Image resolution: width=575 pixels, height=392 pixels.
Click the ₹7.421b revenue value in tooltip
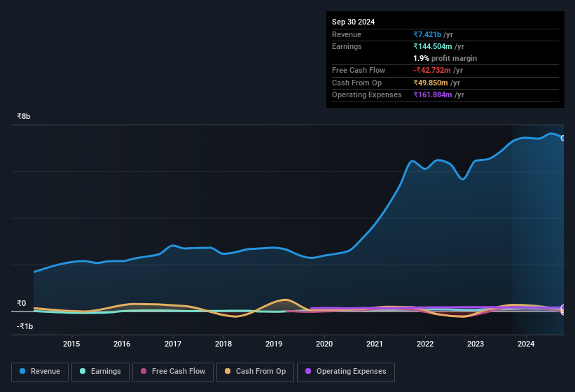click(427, 34)
